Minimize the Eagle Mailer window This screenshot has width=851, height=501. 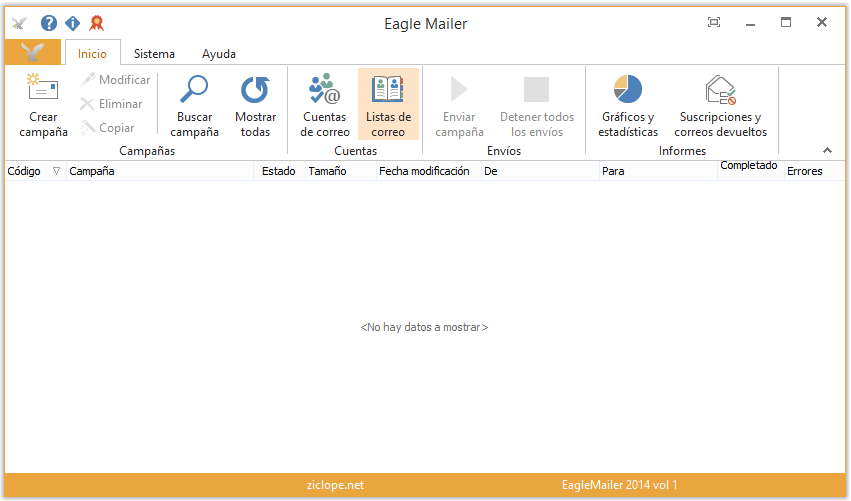tap(750, 23)
